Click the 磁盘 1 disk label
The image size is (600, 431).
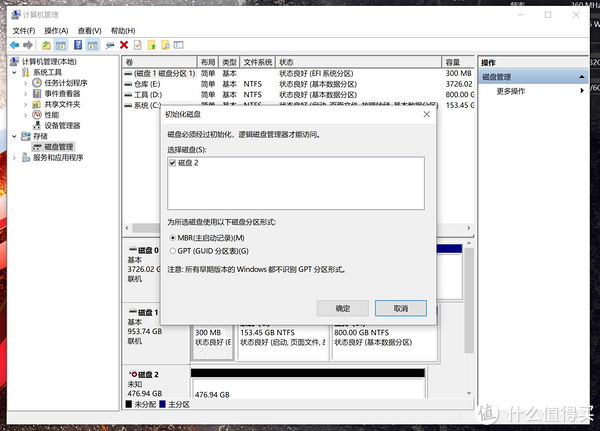tap(148, 312)
